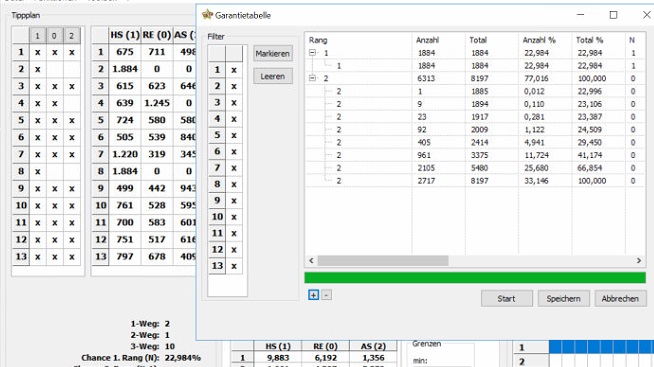Viewport: 654px width, 367px height.
Task: Click the Chance 1. Rang 22,984% value
Action: coord(183,358)
